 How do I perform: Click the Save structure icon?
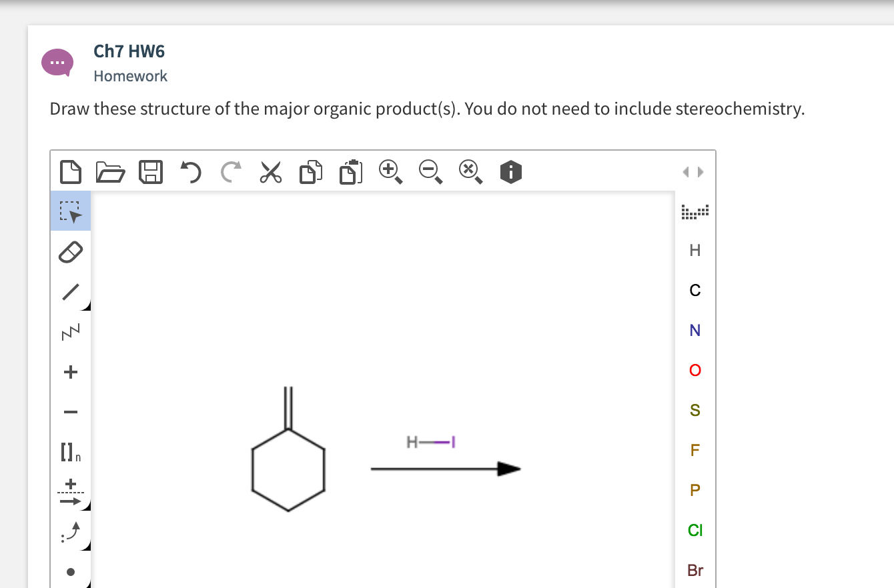tap(151, 172)
